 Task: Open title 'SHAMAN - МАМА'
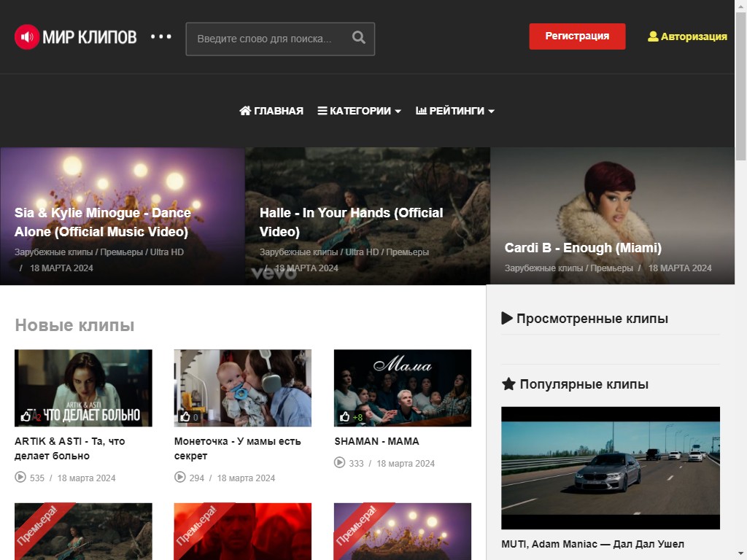click(x=377, y=441)
